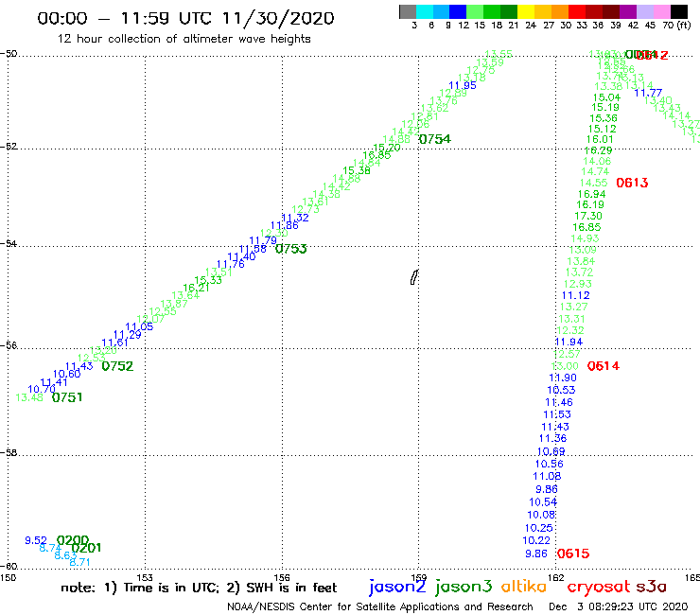Click the blue value 11.12
Screen dimensions: 700x615
(576, 295)
